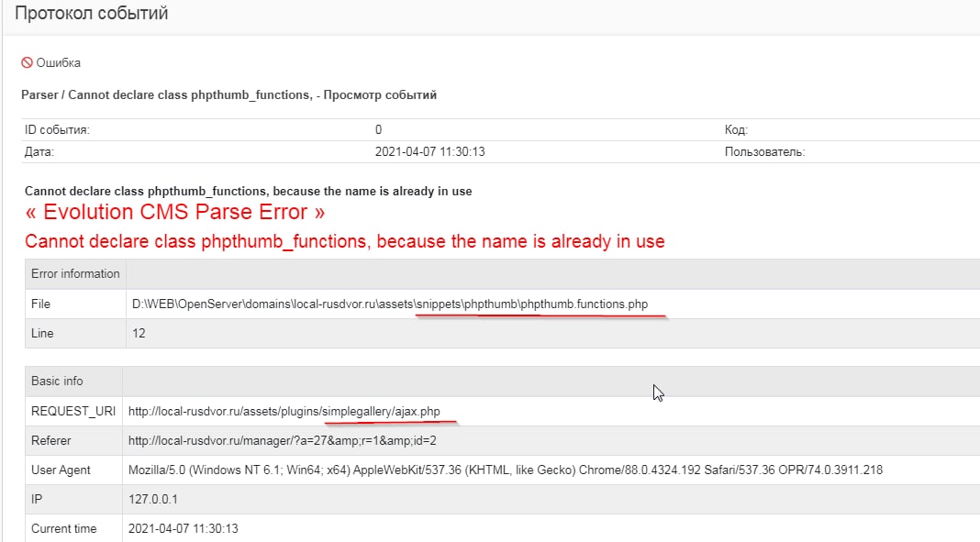Click the Line row label
Viewport: 980px width, 542px height.
(42, 334)
